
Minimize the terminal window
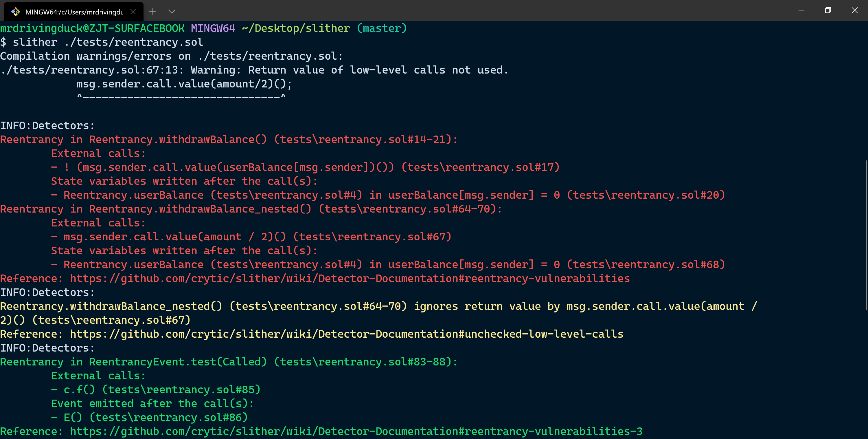(802, 10)
